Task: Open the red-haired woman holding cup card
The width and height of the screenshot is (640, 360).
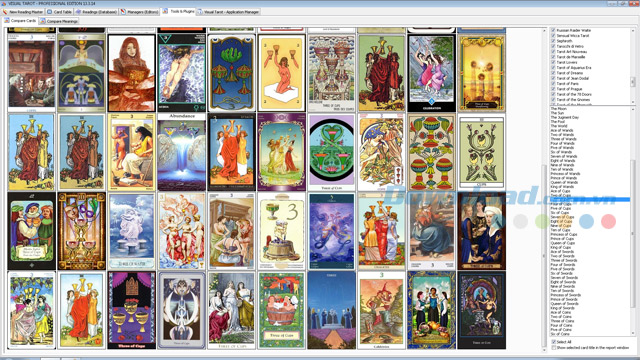Action: pyautogui.click(x=131, y=73)
